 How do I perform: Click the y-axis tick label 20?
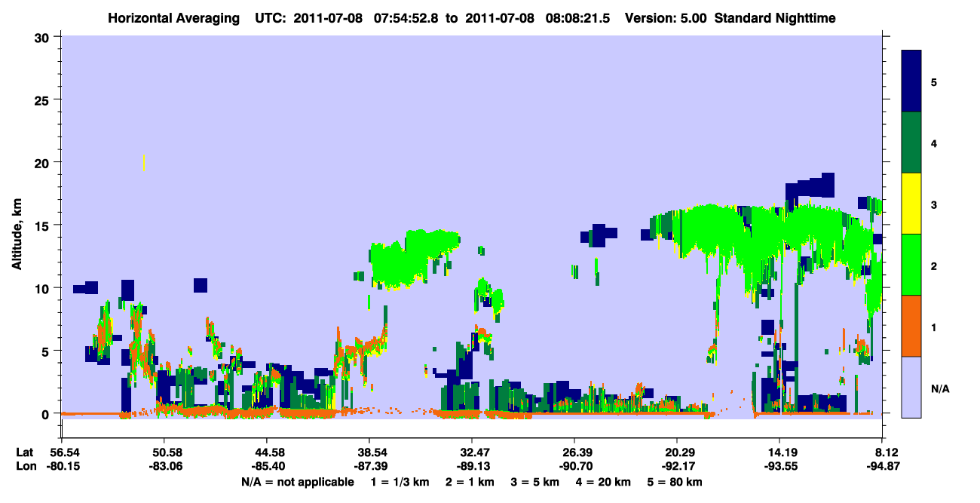42,163
